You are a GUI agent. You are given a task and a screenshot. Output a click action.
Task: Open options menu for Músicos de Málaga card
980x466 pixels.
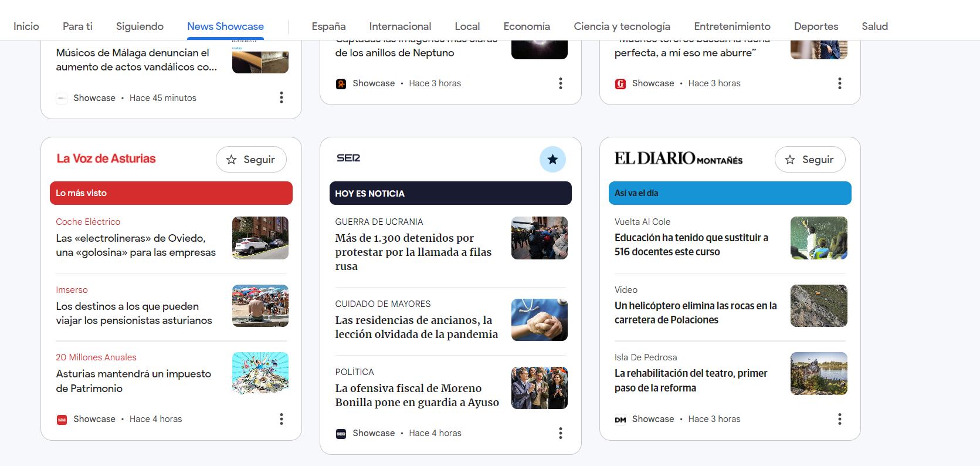282,97
